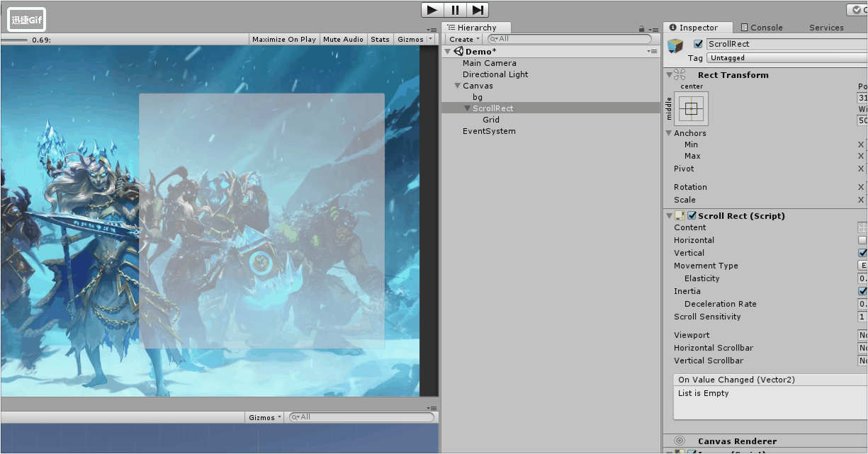Click the "List is Empty" text
Screen dimensions: 868x454
703,393
